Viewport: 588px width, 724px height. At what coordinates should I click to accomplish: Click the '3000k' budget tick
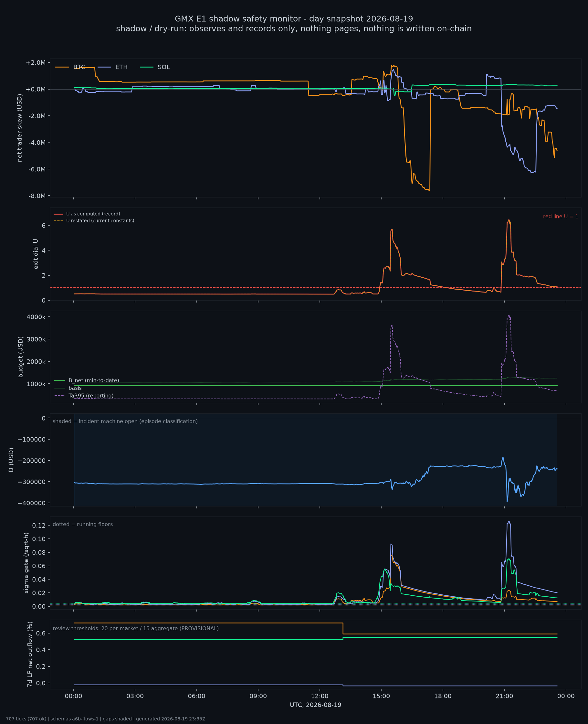pyautogui.click(x=36, y=339)
